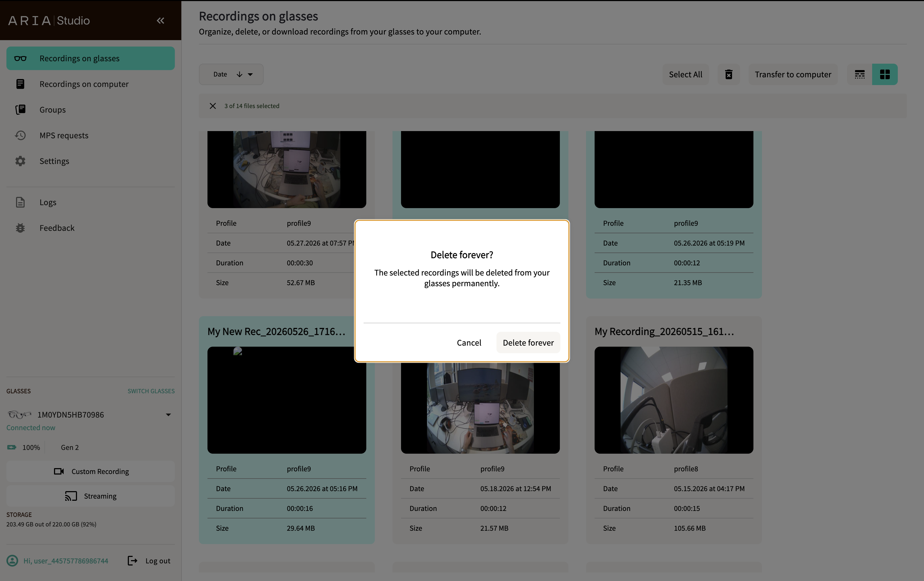
Task: Click the Settings gear icon
Action: click(x=20, y=161)
